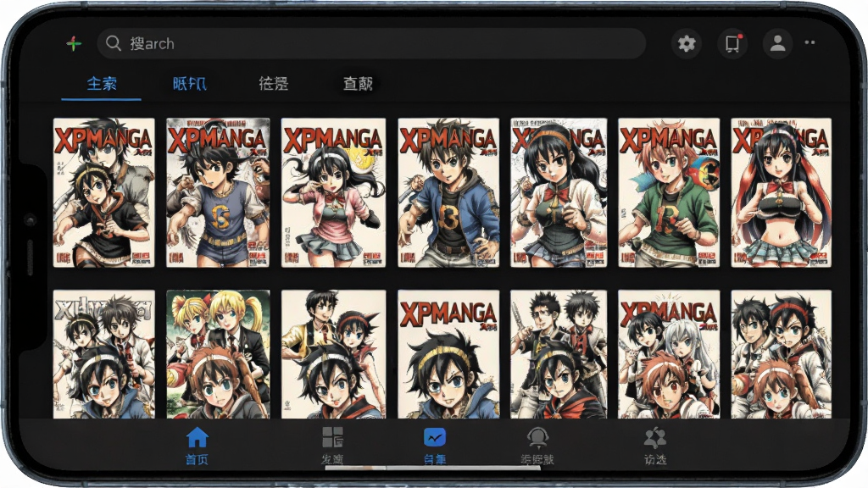Open the two-dot more options icon

810,42
